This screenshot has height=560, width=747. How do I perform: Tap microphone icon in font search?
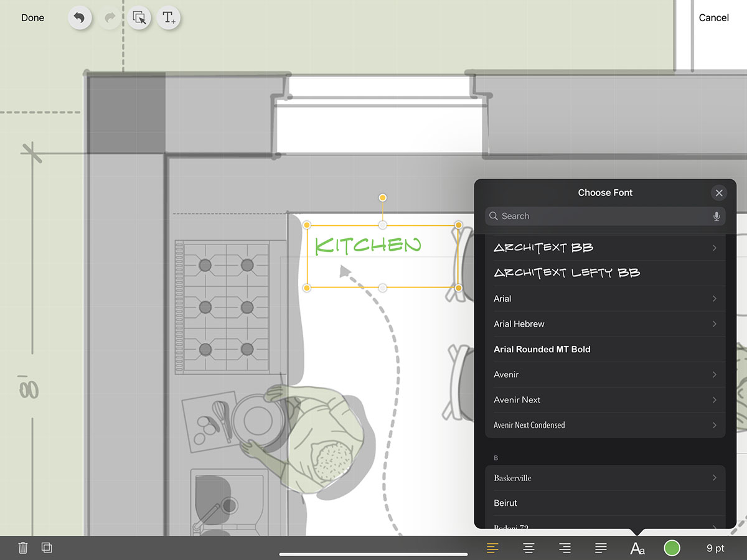716,216
